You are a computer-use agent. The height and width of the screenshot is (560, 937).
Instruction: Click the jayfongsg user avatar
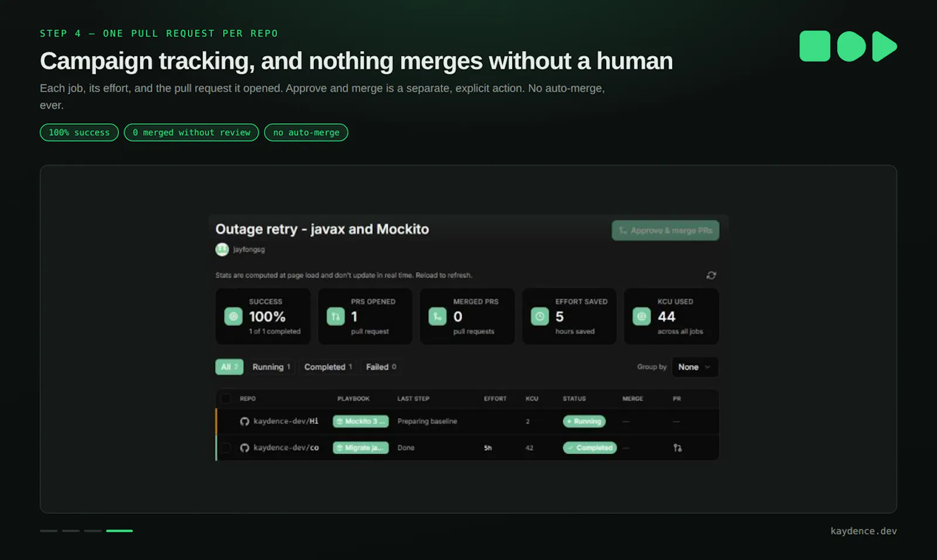point(222,249)
